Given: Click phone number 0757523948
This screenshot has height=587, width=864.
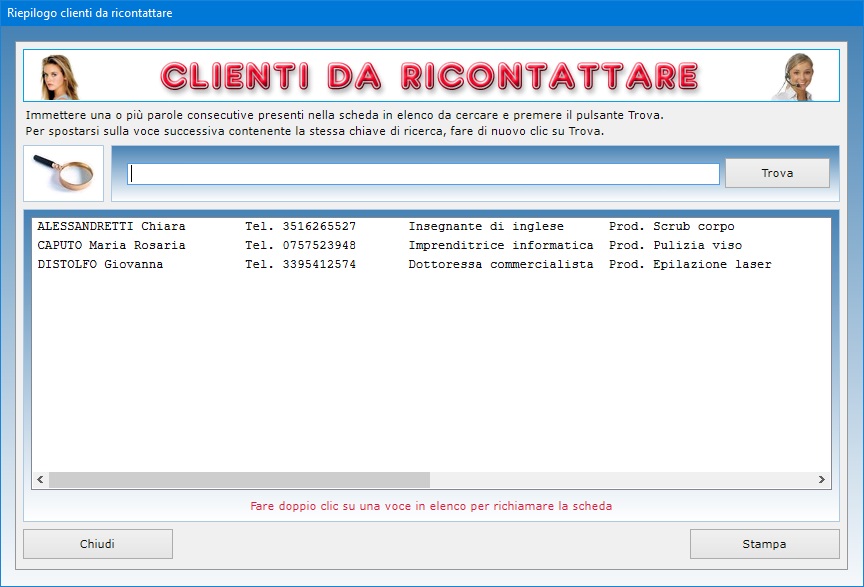Looking at the screenshot, I should 319,245.
